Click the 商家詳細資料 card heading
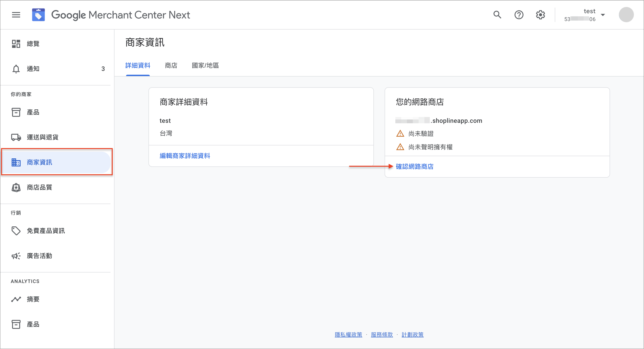Image resolution: width=644 pixels, height=349 pixels. (x=184, y=102)
